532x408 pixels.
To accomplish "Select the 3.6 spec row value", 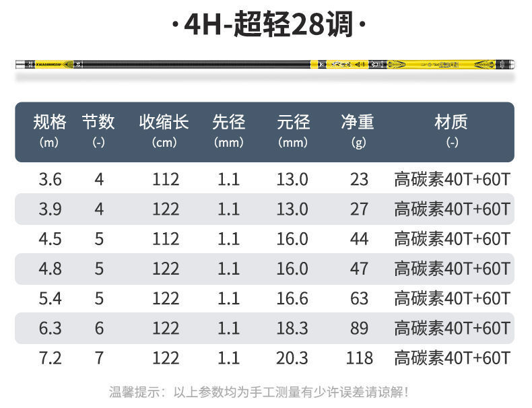I will [x=51, y=179].
